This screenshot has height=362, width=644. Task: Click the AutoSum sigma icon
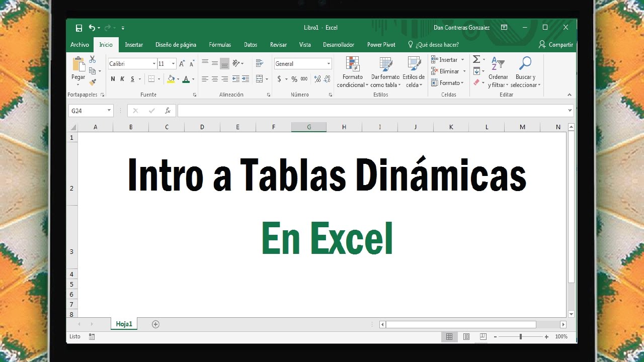point(476,59)
